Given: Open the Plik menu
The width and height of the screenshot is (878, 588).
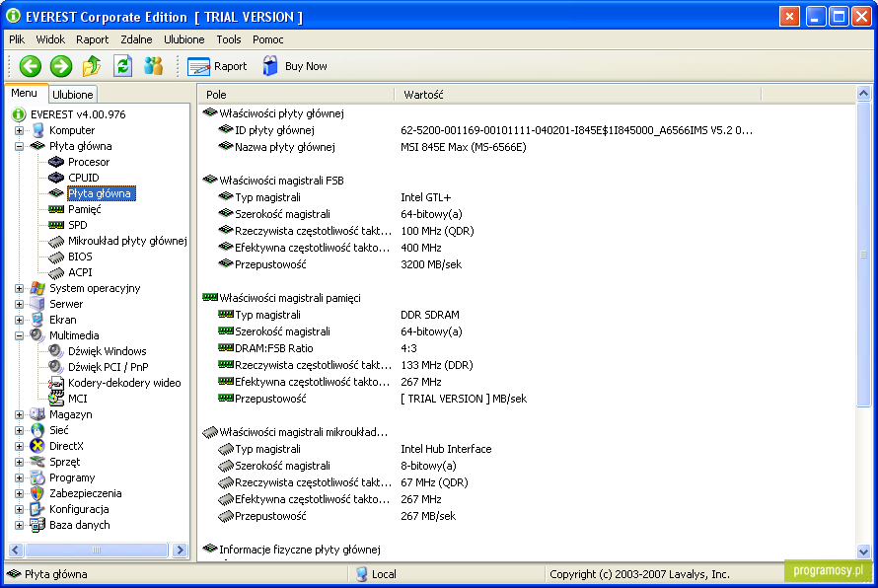Looking at the screenshot, I should [x=17, y=39].
